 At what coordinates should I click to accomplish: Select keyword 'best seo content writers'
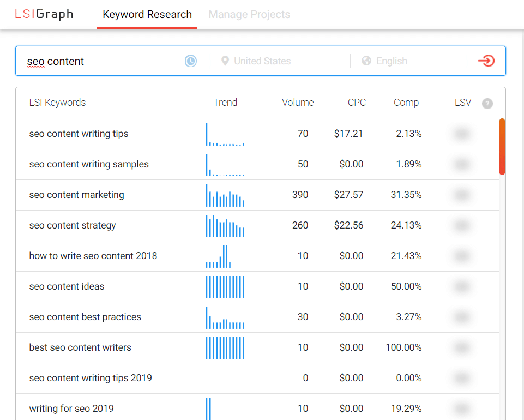pos(80,347)
